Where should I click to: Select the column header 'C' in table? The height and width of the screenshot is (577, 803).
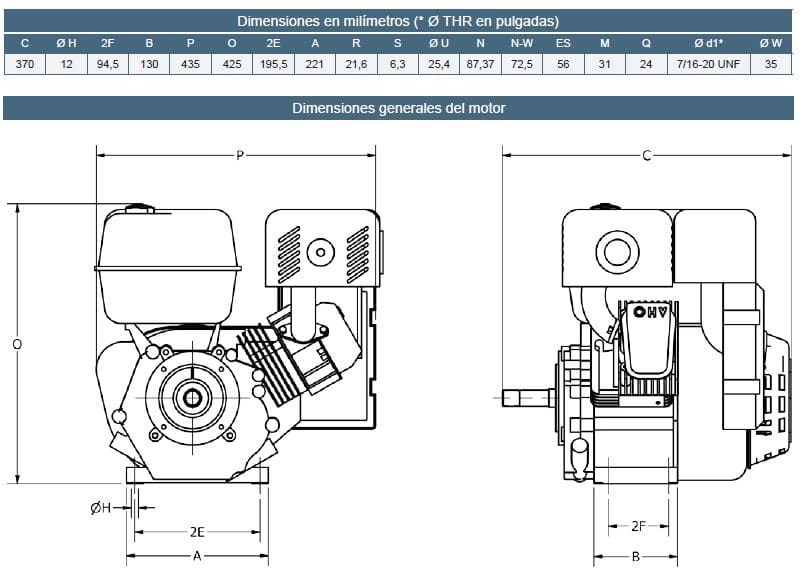(x=25, y=44)
